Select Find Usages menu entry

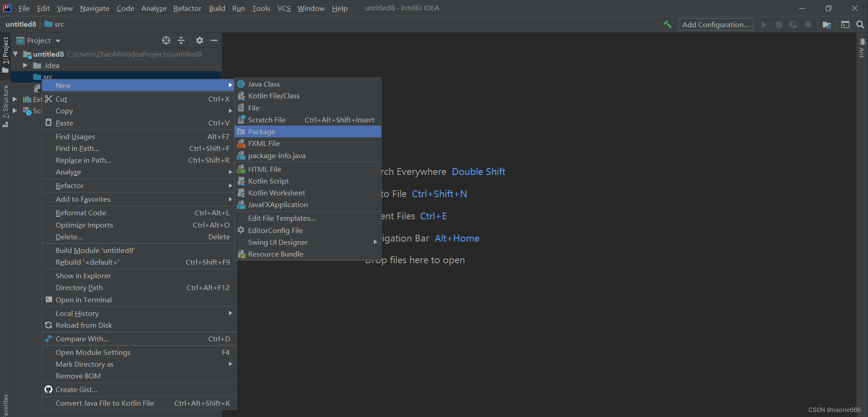(x=139, y=136)
